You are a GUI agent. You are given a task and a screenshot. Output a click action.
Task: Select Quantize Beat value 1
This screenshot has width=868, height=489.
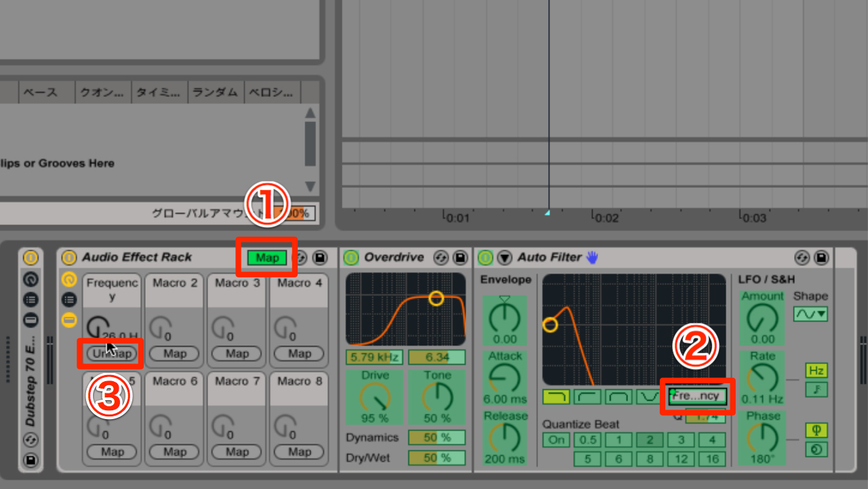point(618,439)
